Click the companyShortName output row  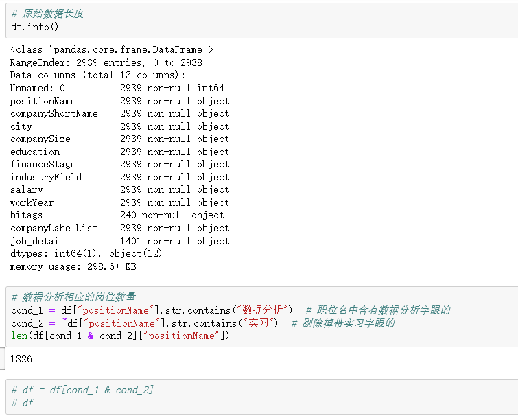pyautogui.click(x=119, y=114)
